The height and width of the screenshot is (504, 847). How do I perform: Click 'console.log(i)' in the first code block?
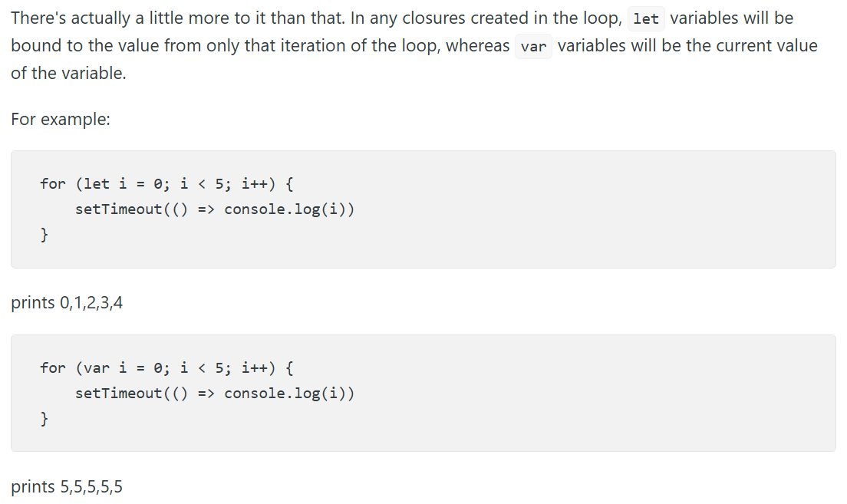289,209
